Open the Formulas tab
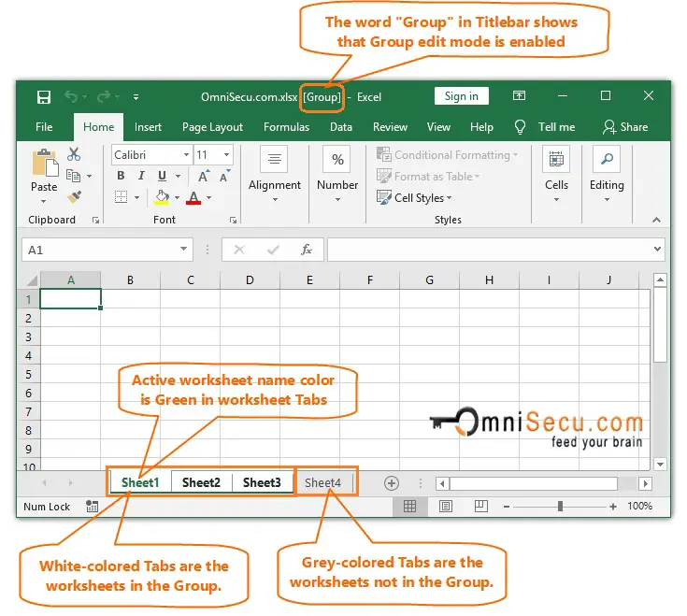Viewport: 687px width, 616px height. [287, 127]
